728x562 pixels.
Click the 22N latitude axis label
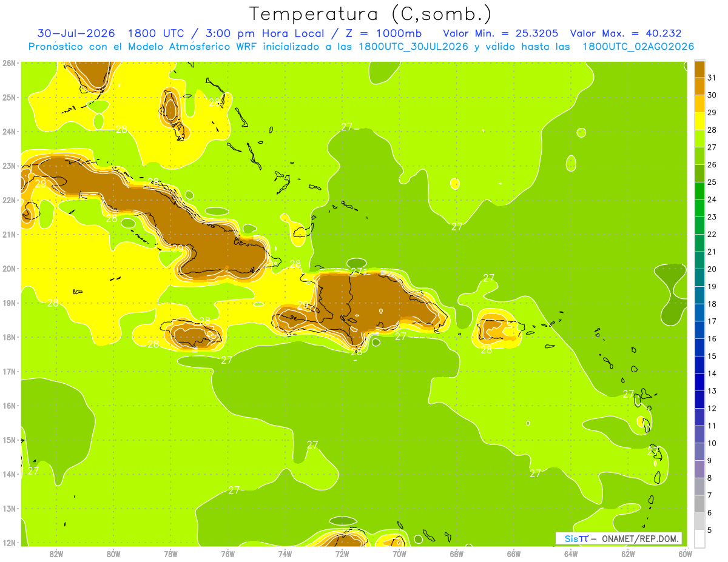click(9, 200)
